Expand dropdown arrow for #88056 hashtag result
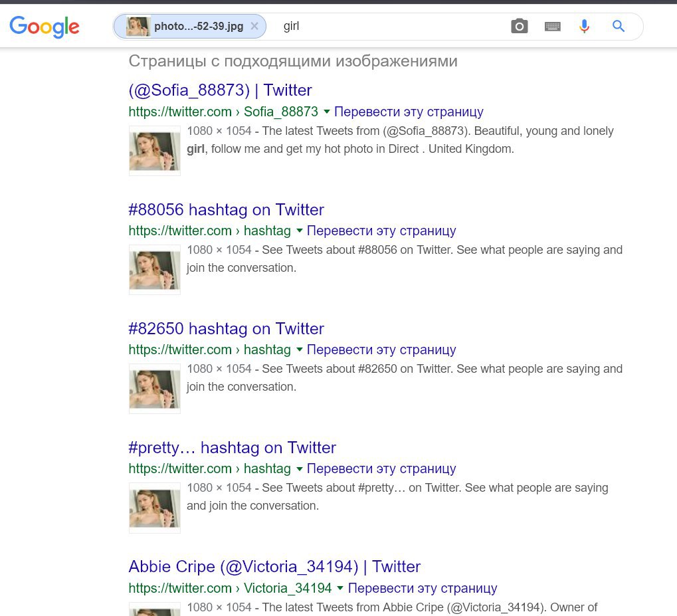Viewport: 677px width, 616px height. [x=299, y=231]
